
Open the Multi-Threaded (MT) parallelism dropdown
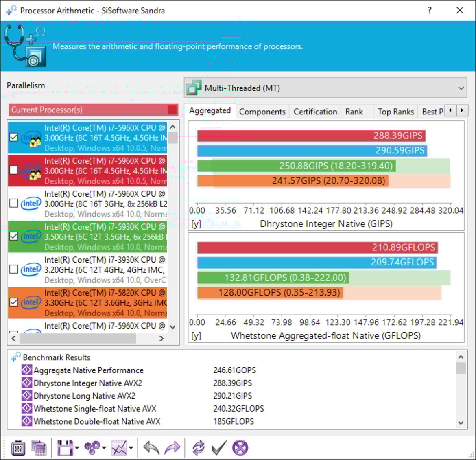tap(325, 88)
